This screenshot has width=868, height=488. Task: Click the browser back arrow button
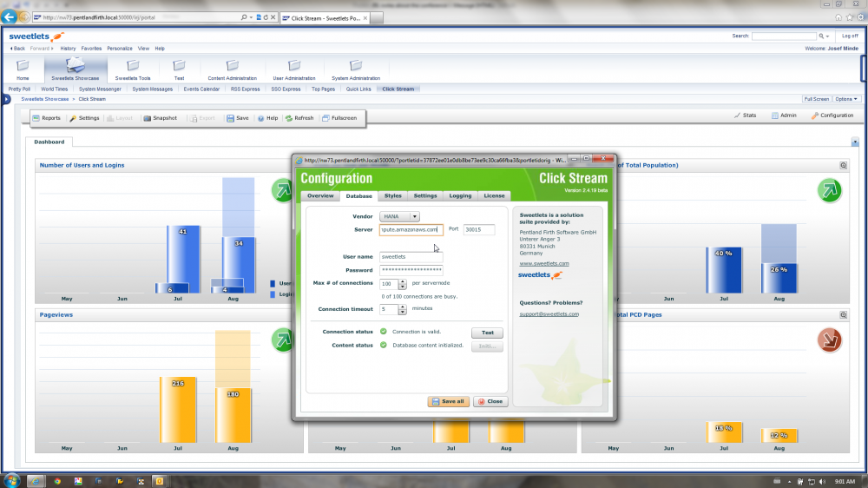9,16
